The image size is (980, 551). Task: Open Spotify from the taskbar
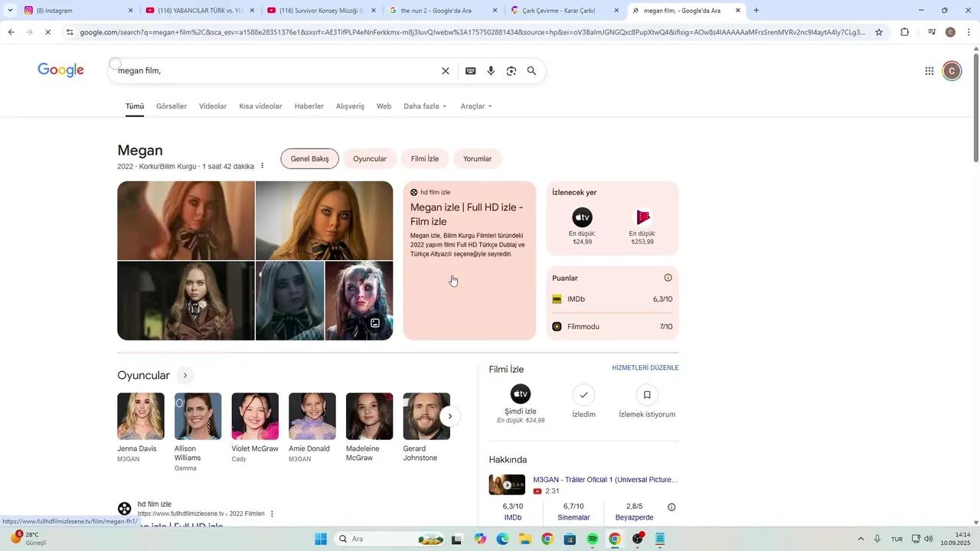(592, 539)
